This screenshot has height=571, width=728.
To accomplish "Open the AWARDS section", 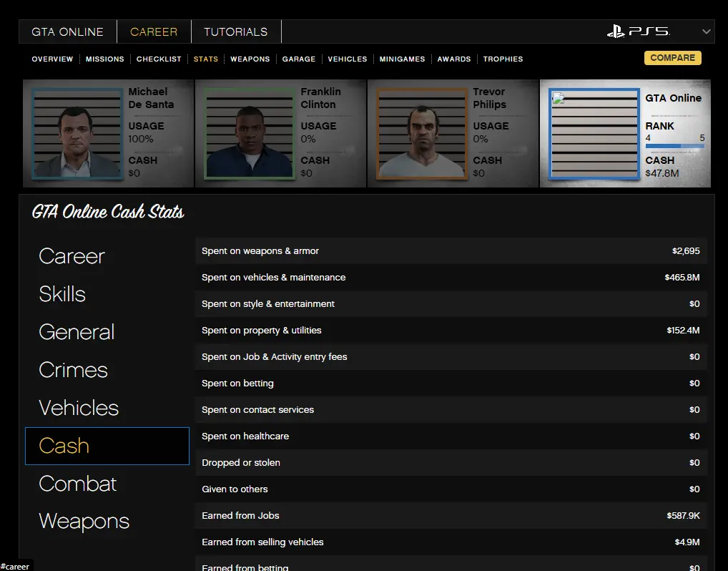I will click(x=454, y=59).
